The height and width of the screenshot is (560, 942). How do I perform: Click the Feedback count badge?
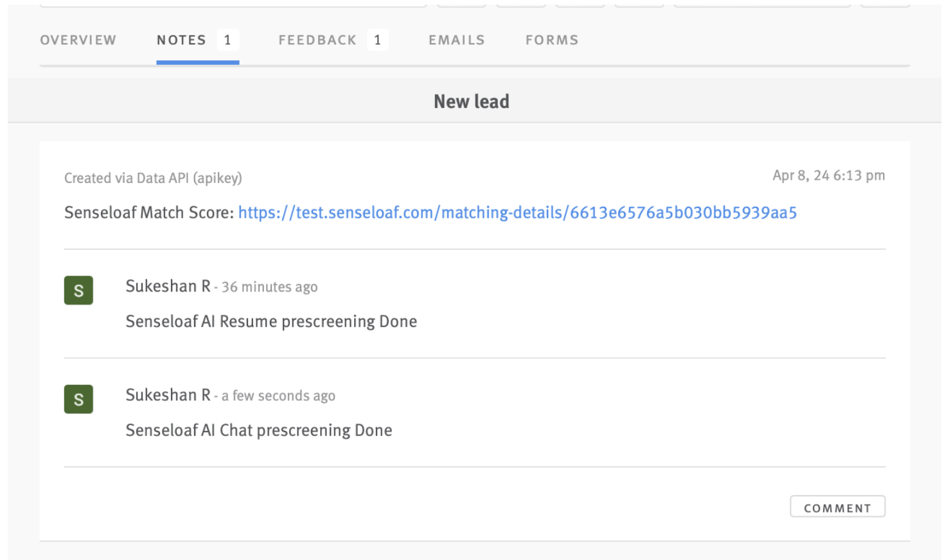(378, 40)
